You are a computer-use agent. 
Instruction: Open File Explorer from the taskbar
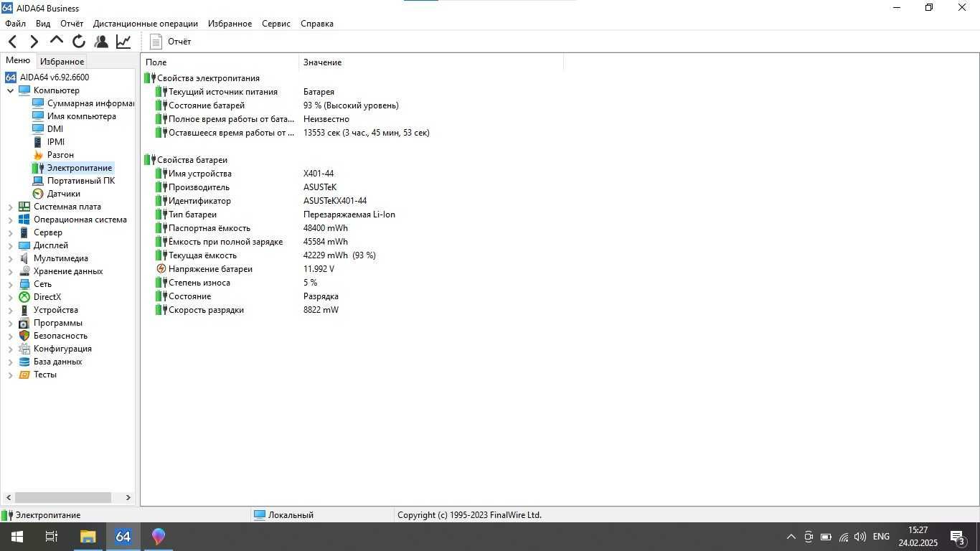tap(88, 537)
